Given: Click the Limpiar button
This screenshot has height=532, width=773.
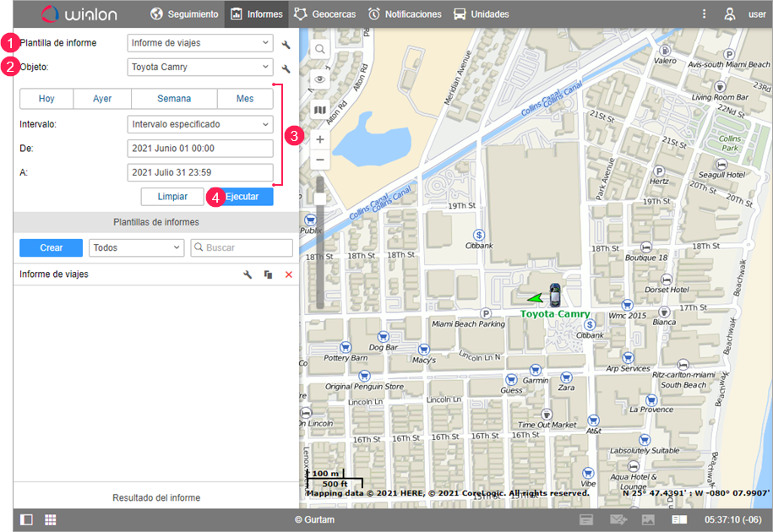Looking at the screenshot, I should [172, 196].
